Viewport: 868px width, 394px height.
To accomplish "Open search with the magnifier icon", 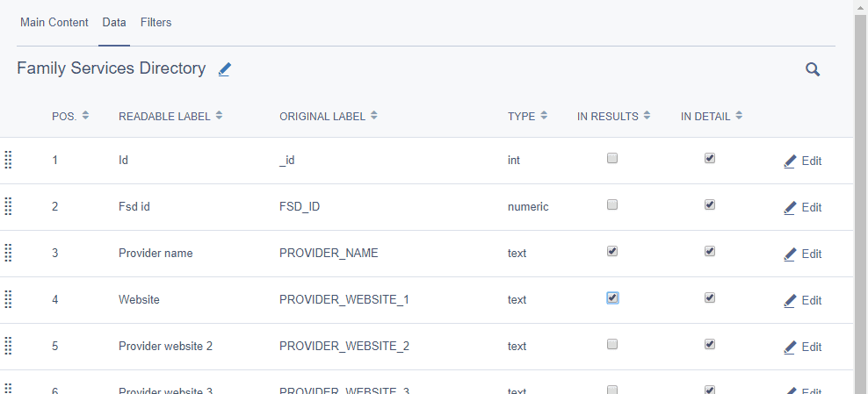I will click(x=813, y=69).
